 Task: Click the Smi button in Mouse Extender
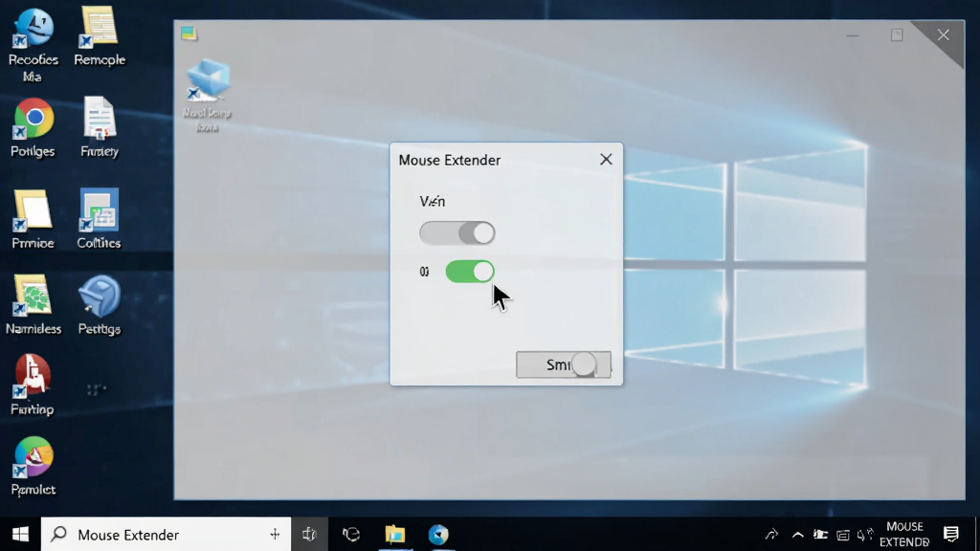click(x=563, y=364)
